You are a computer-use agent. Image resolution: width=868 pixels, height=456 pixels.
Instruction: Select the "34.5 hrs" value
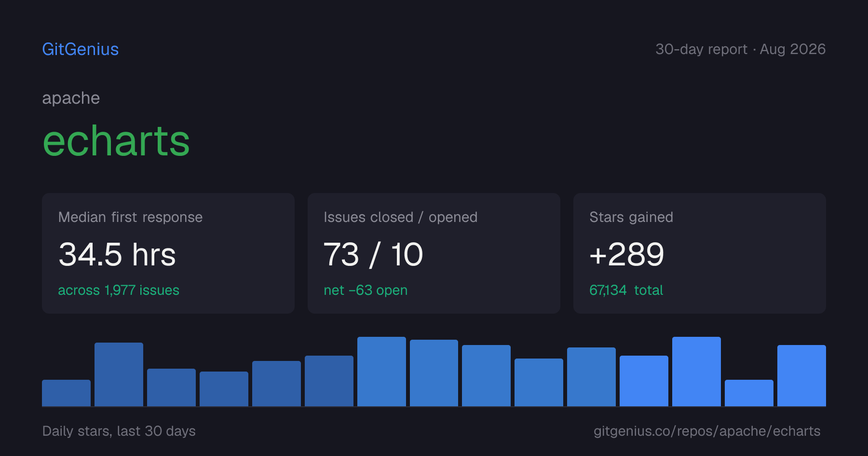(117, 254)
